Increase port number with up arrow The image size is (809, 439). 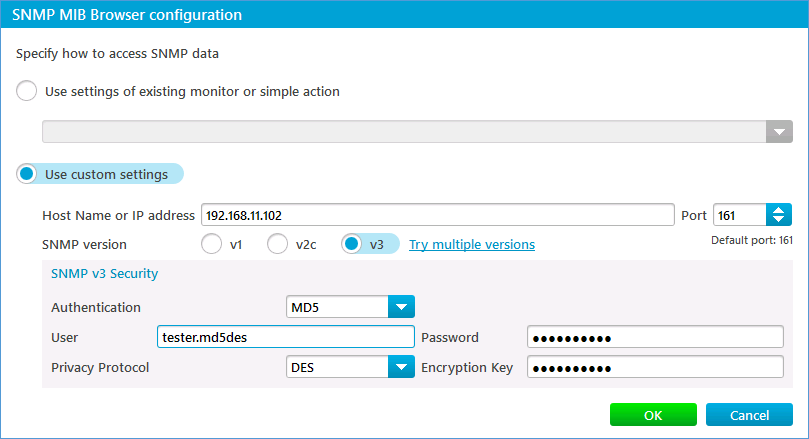click(779, 209)
